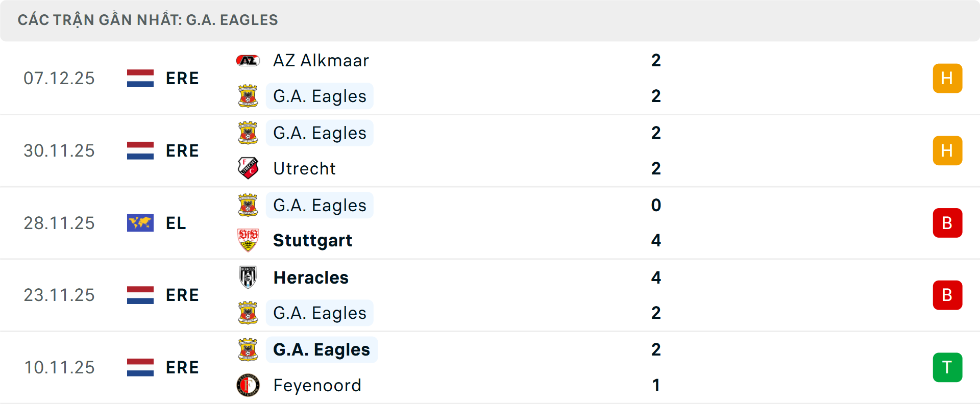Click the red B indicator on Heracles row

(947, 295)
